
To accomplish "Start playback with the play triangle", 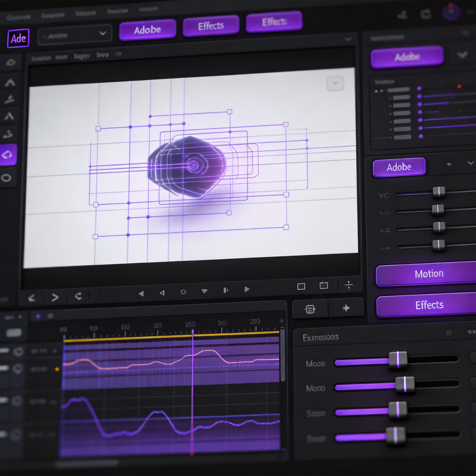I will tap(247, 289).
